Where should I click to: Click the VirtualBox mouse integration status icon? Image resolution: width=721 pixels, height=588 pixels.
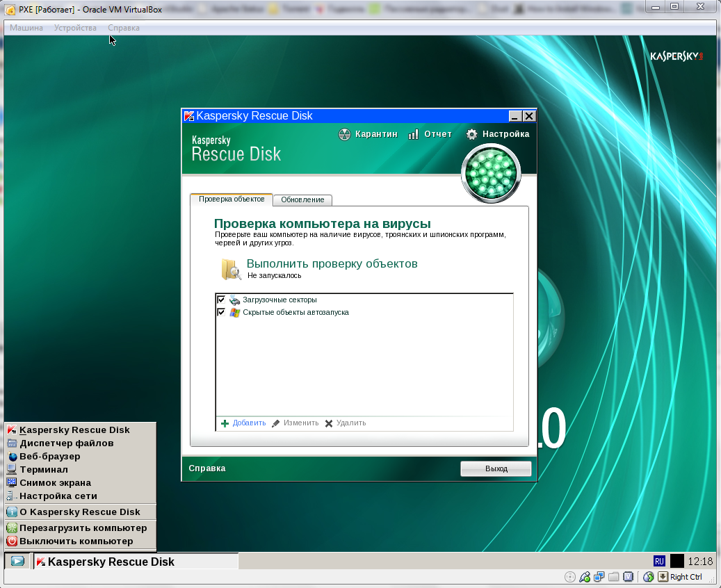click(x=649, y=577)
